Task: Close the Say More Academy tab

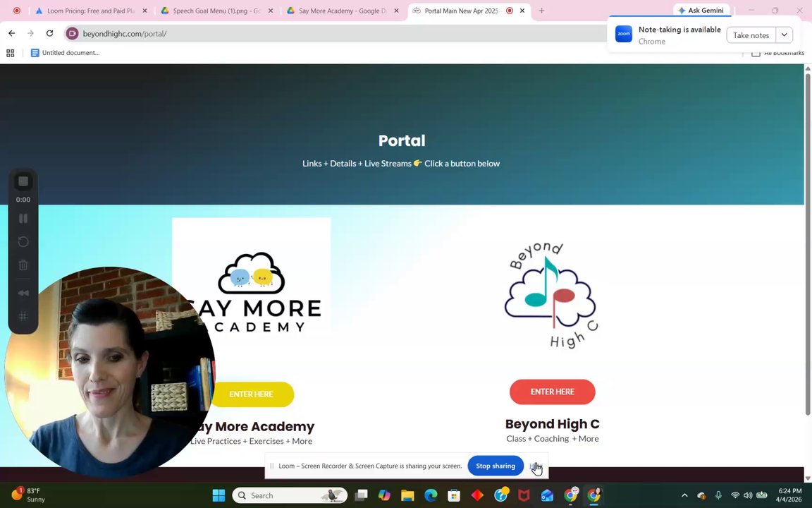Action: [x=397, y=11]
